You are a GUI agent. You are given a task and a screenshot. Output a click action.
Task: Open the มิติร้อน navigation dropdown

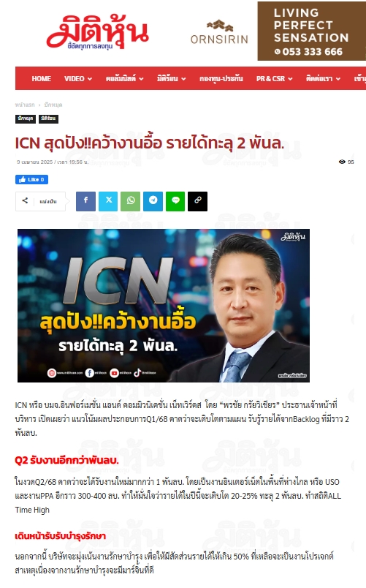(x=171, y=79)
